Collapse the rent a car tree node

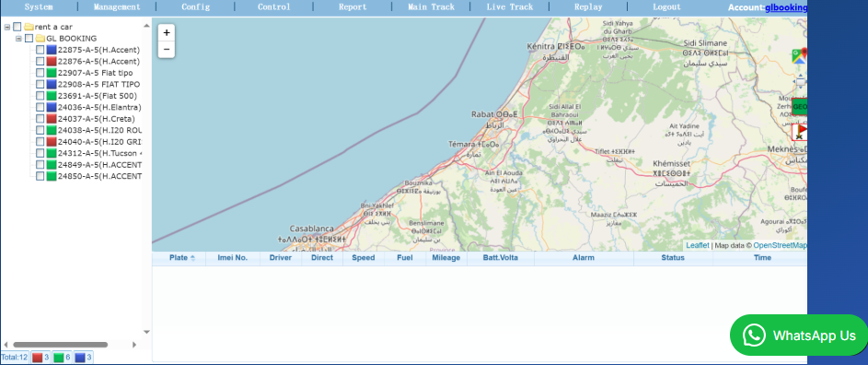7,27
